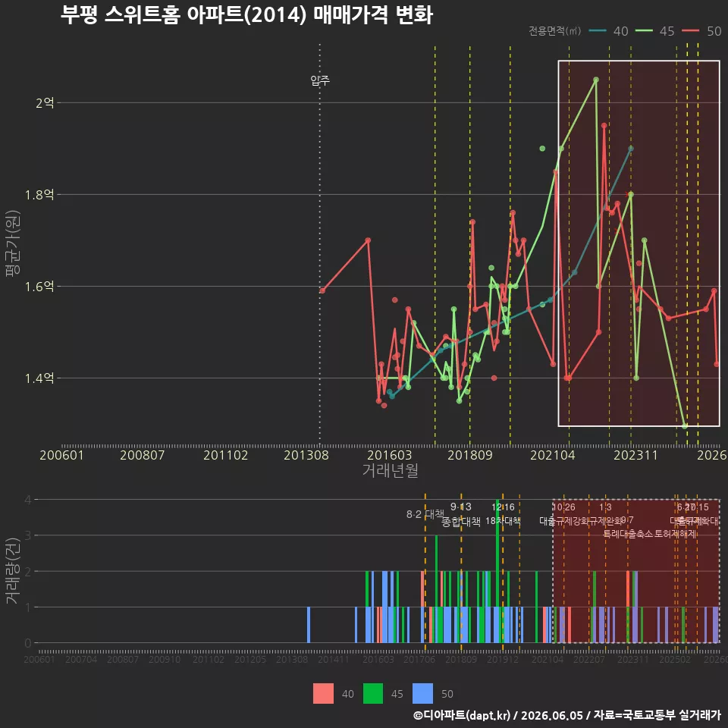Click the 200910 tick on volume chart
This screenshot has width=728, height=728.
pos(165,659)
